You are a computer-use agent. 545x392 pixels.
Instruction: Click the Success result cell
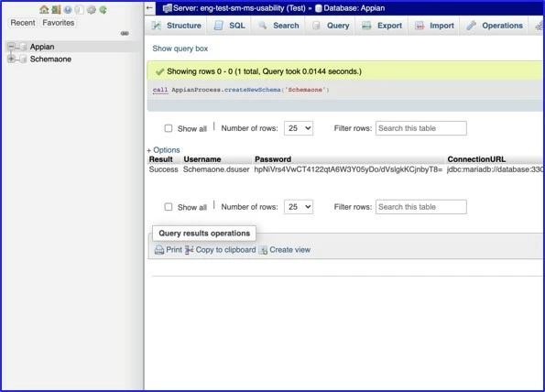pos(163,169)
